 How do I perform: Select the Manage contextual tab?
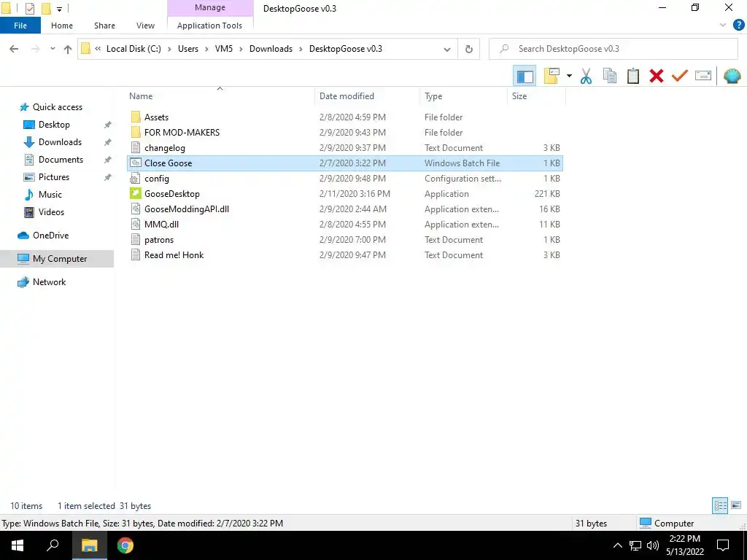click(209, 7)
